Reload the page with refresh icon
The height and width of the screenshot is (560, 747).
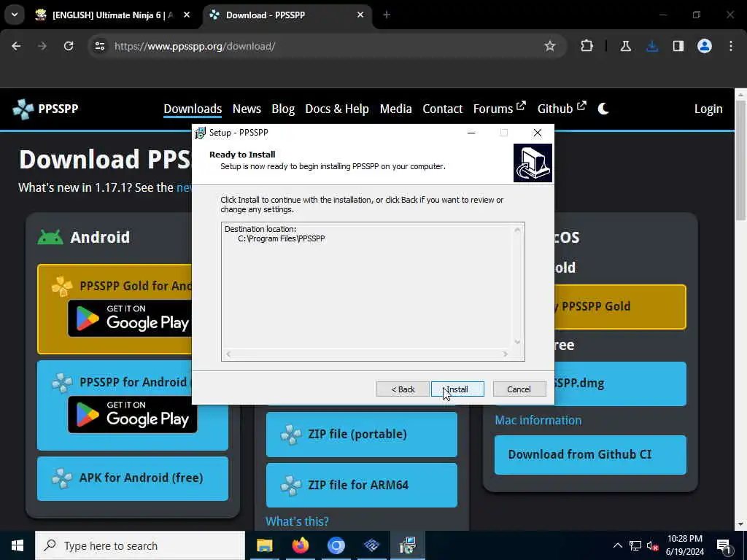(69, 46)
